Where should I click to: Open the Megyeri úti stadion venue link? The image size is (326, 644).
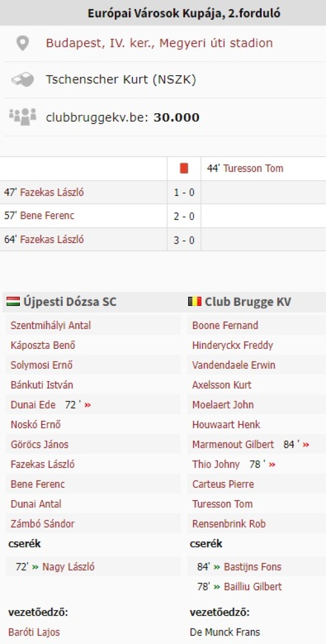click(x=159, y=43)
